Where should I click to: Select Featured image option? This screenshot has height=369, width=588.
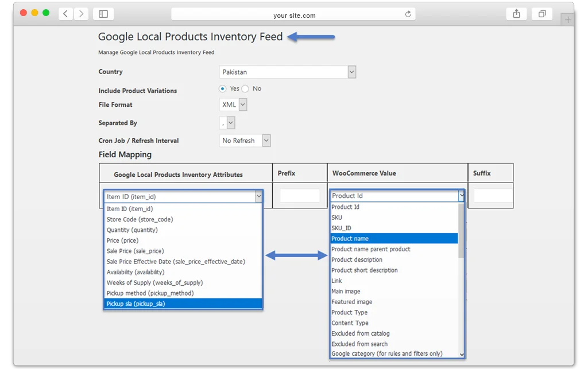coord(394,301)
